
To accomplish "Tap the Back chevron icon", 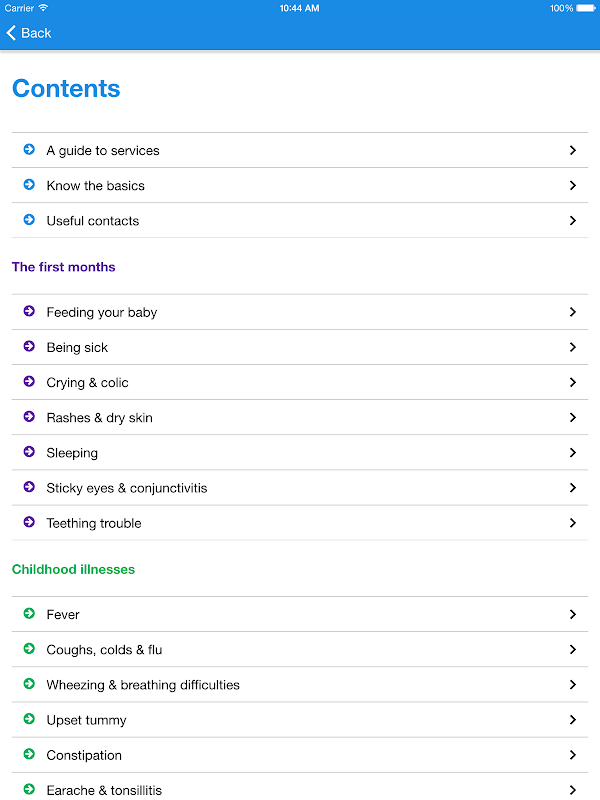I will point(11,33).
